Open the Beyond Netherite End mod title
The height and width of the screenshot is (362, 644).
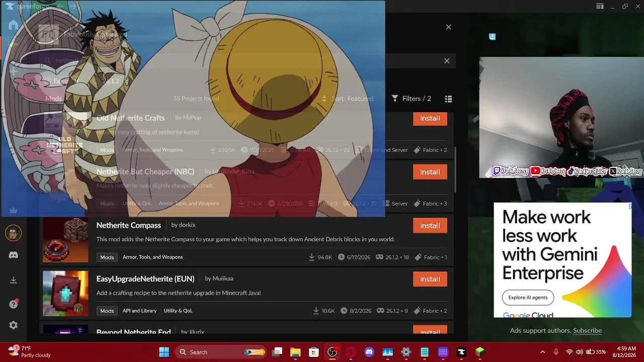pyautogui.click(x=134, y=332)
